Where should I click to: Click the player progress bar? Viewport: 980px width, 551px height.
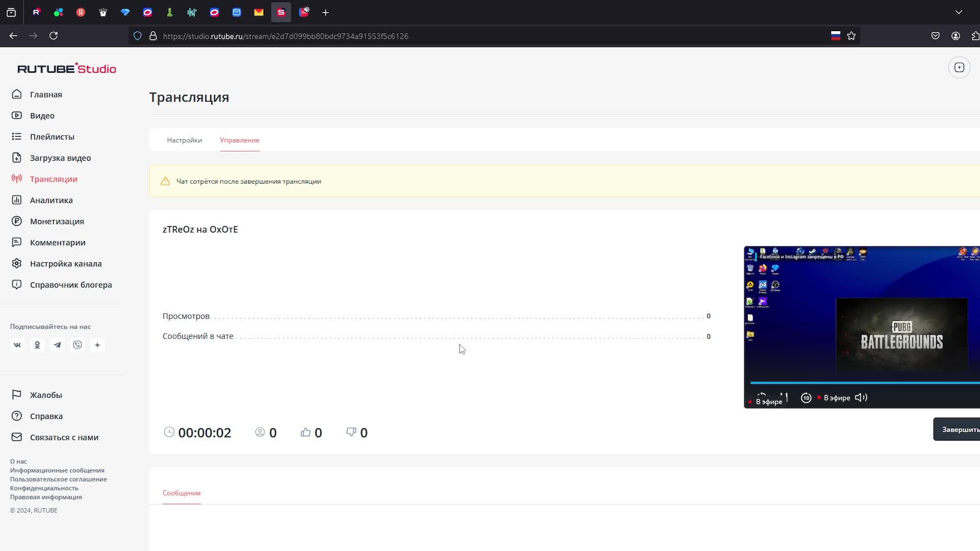(x=865, y=383)
